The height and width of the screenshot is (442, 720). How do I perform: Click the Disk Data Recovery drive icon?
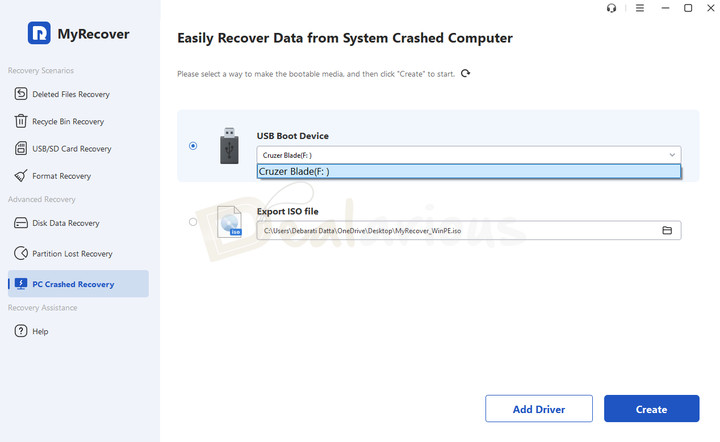point(21,223)
